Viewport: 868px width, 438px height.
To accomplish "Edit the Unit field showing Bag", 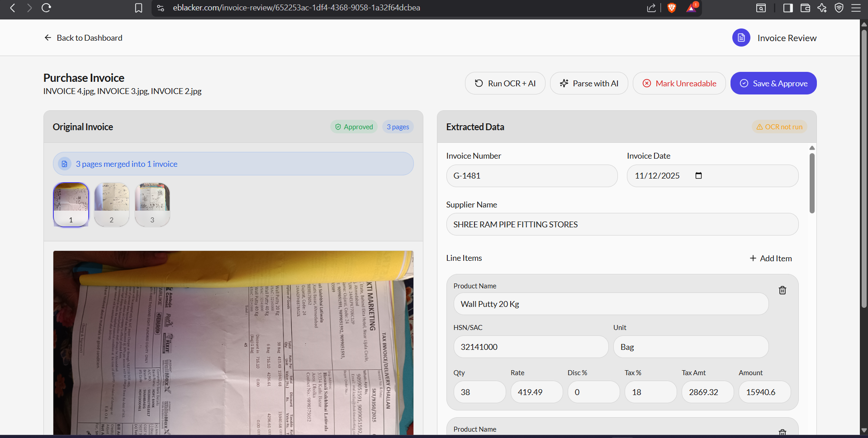I will (x=691, y=347).
